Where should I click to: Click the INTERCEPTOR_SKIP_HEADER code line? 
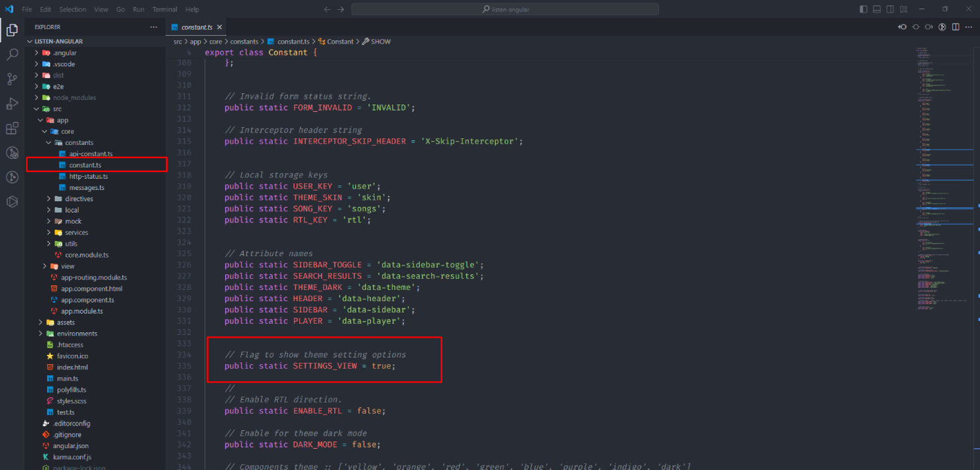pos(373,142)
